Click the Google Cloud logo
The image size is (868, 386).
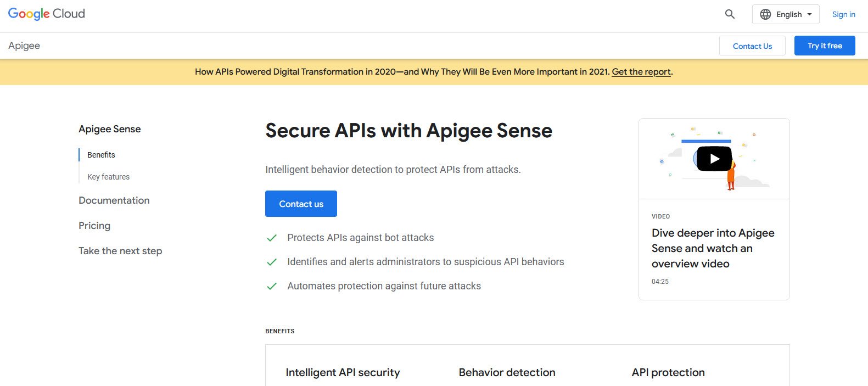(47, 14)
